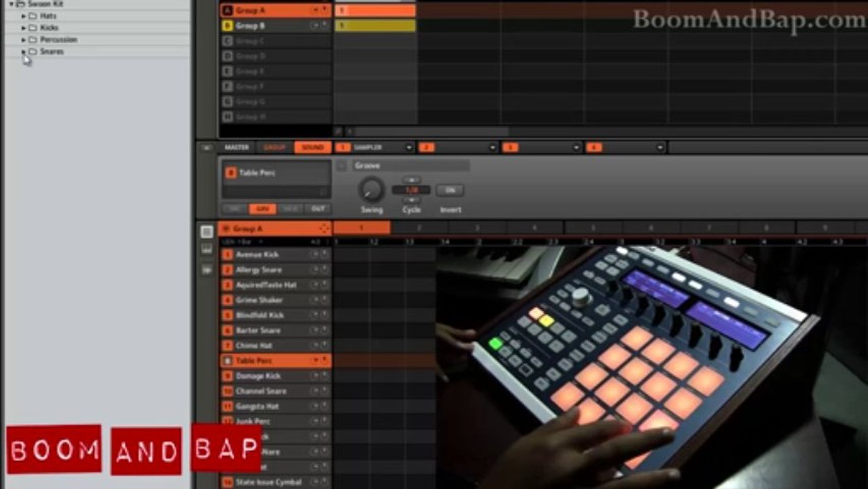868x489 pixels.
Task: Click the number 3 badge on AquiredTaste Hat
Action: [228, 285]
